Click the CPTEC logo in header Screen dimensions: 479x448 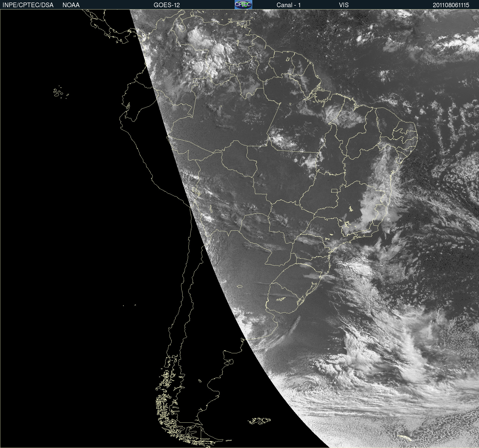click(243, 5)
